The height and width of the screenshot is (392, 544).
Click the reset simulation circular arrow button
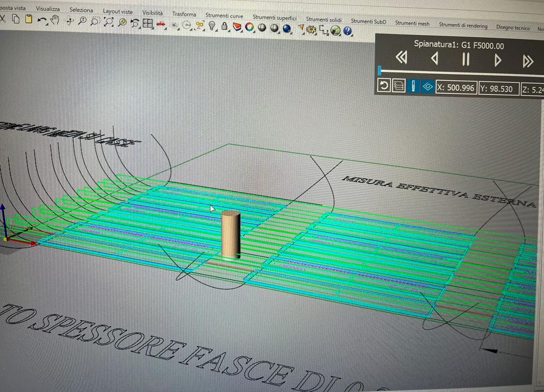pos(384,85)
